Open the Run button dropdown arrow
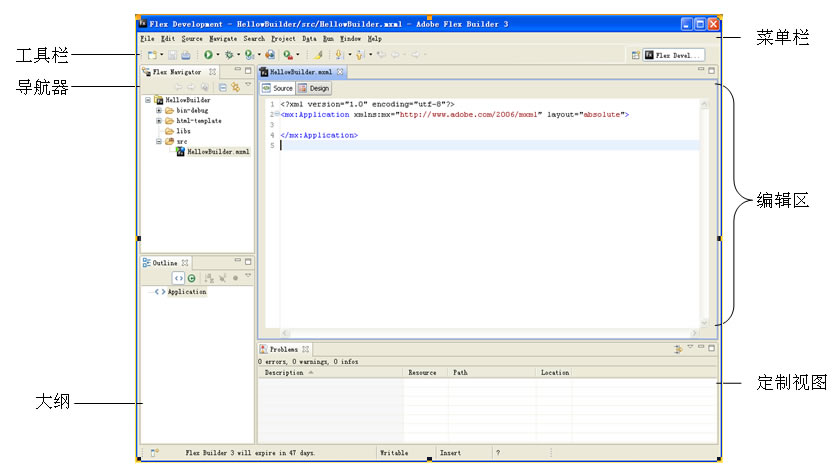Viewport: 833px width, 474px height. point(218,55)
